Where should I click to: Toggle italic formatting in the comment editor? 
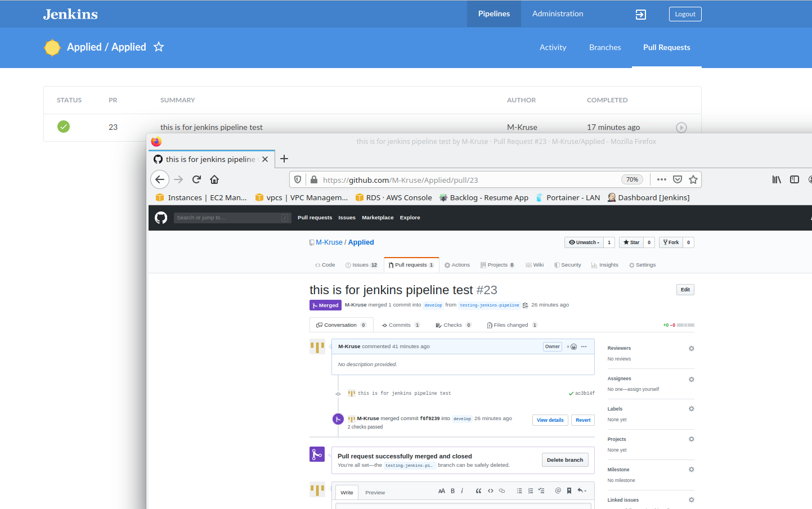click(x=462, y=490)
